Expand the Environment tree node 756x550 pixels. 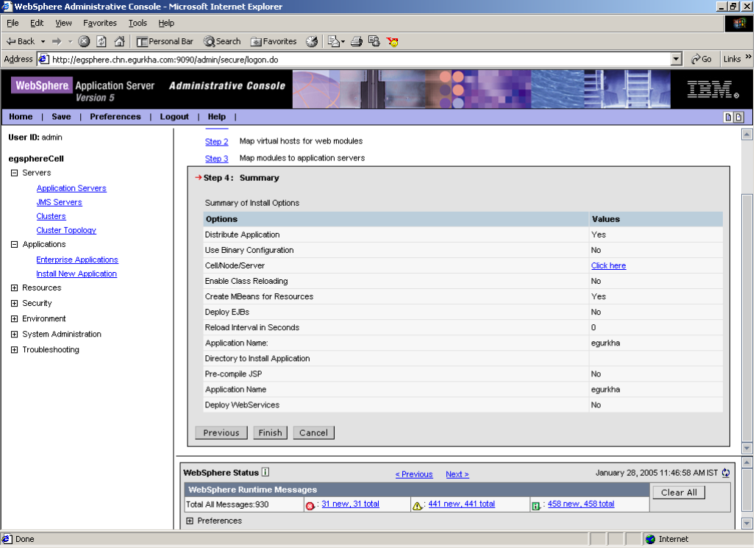[15, 319]
